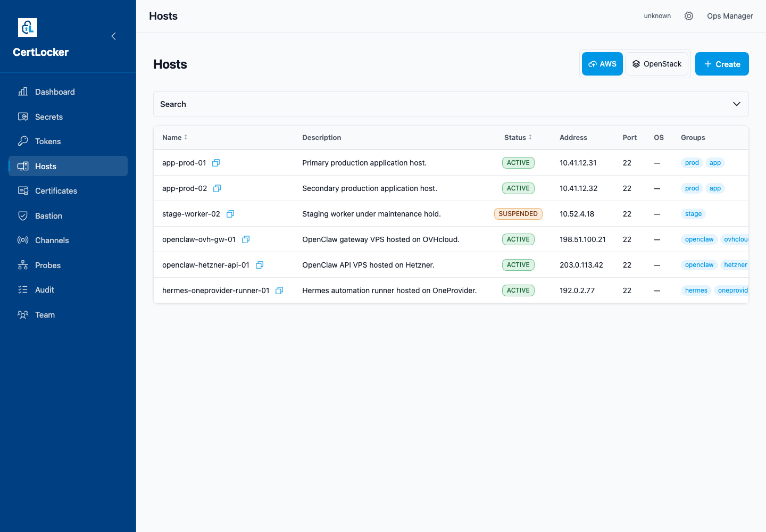This screenshot has width=766, height=532.
Task: Select the openclaw-ovh-gw-01 host name
Action: pyautogui.click(x=199, y=239)
